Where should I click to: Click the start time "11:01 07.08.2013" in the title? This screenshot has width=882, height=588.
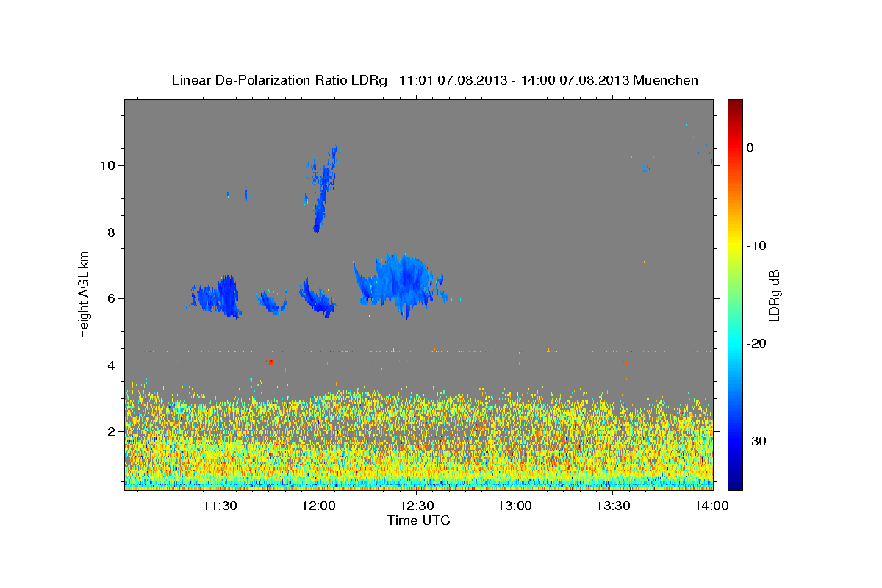click(452, 80)
